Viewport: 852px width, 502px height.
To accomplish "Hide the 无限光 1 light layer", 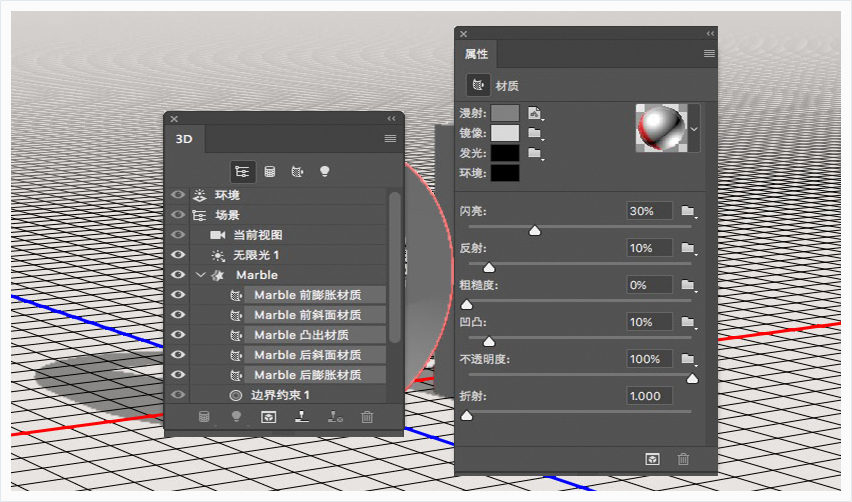I will point(178,255).
